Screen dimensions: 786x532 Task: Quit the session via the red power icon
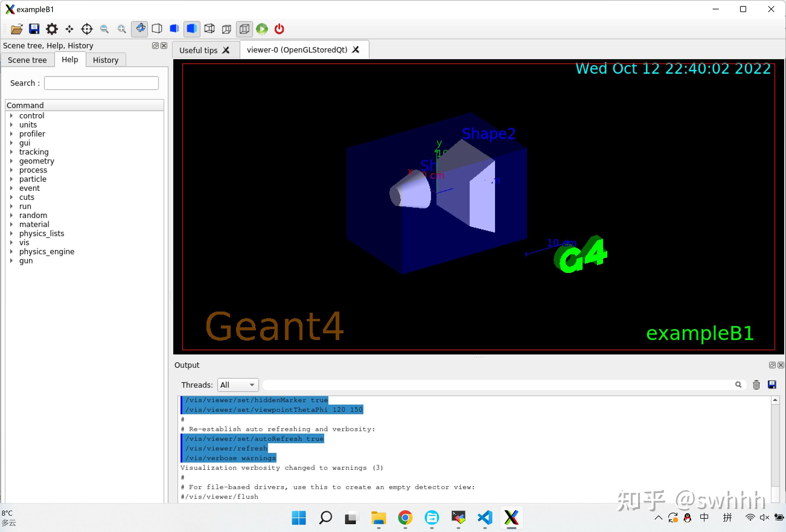tap(279, 29)
